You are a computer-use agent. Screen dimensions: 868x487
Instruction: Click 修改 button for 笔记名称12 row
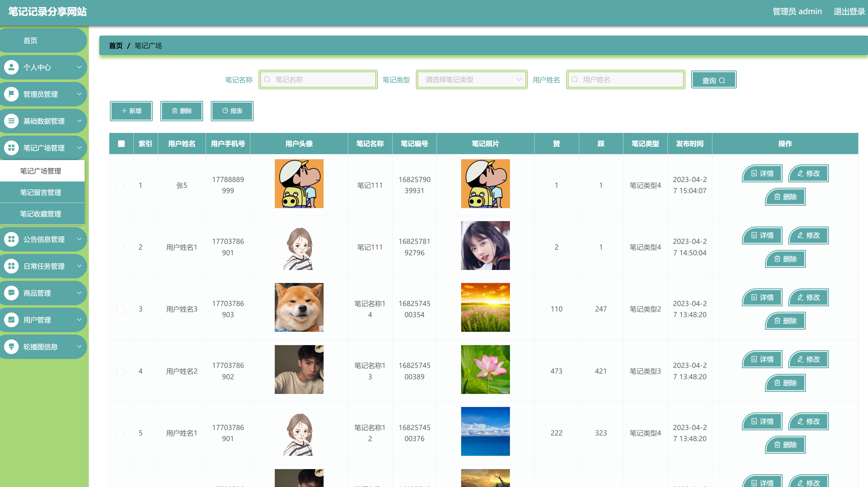pyautogui.click(x=808, y=422)
